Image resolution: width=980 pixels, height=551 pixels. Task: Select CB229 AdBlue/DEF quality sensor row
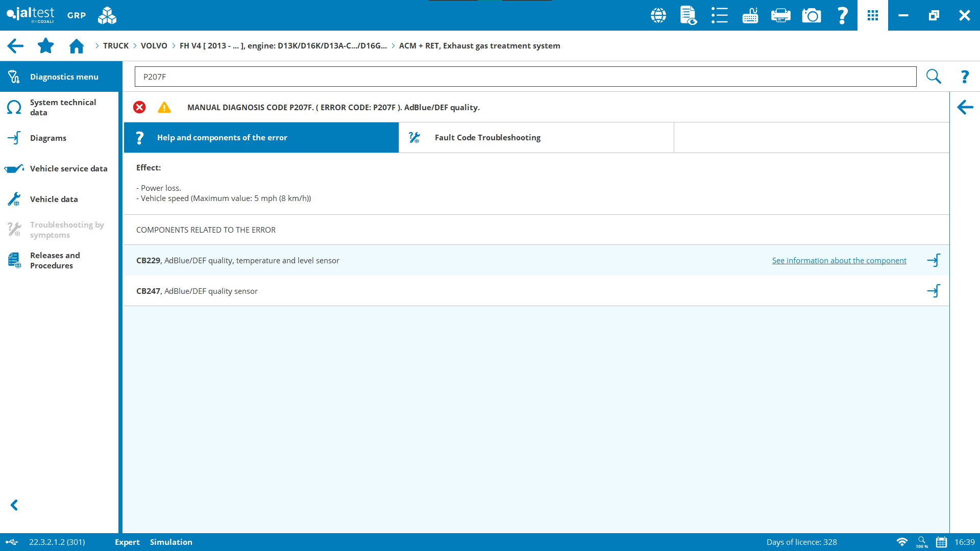[x=536, y=260]
